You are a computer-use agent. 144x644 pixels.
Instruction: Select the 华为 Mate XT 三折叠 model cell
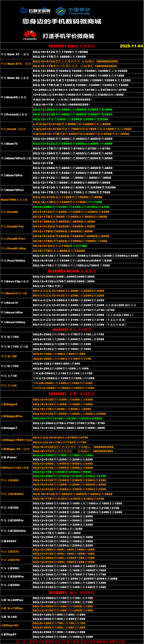[x=15, y=54]
